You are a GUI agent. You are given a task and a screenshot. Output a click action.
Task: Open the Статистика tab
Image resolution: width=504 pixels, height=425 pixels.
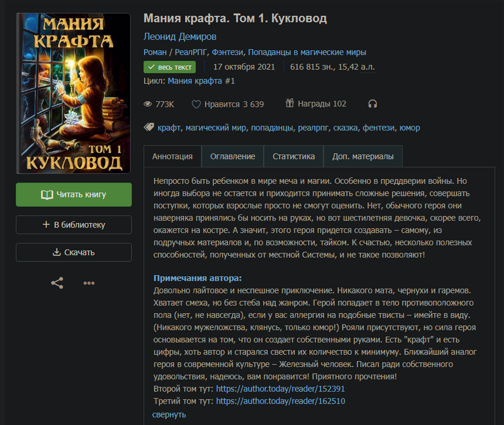[294, 156]
